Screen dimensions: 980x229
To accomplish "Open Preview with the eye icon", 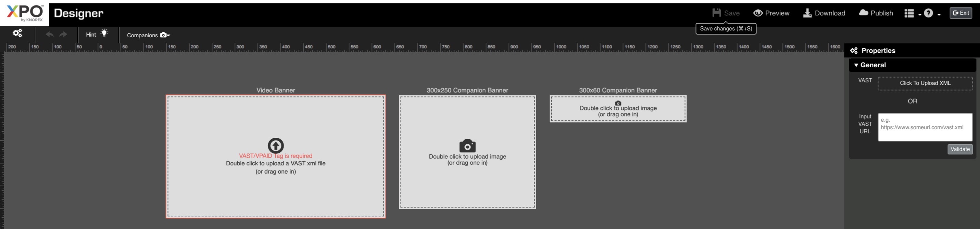I will (x=758, y=13).
